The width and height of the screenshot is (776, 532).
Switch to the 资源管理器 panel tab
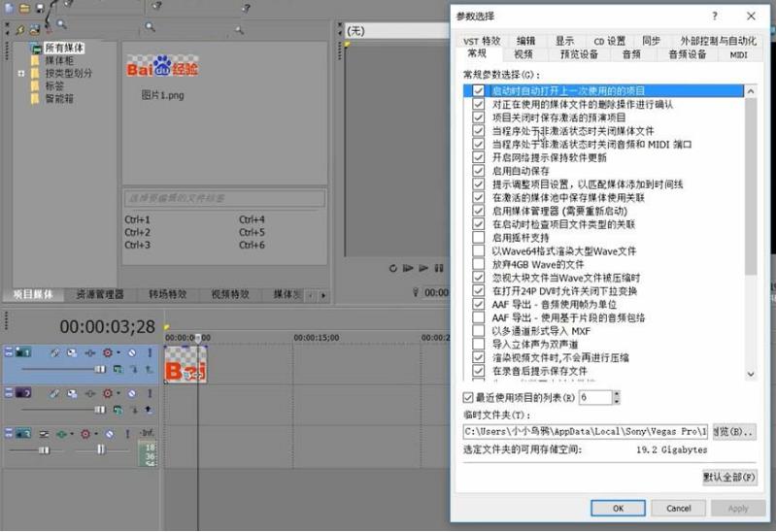pos(99,294)
